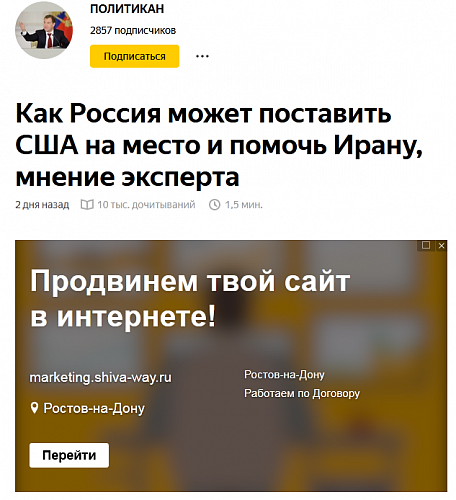Open the ПОЛИТИКАН channel avatar
Screen dimensions: 456x500
click(x=44, y=30)
